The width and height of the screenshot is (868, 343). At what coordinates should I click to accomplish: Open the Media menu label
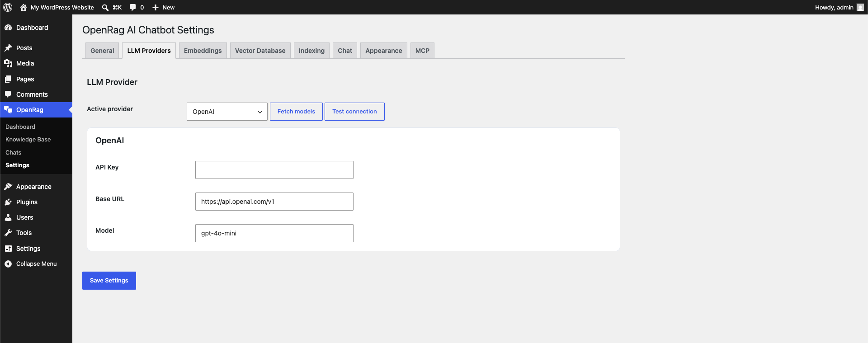(25, 63)
